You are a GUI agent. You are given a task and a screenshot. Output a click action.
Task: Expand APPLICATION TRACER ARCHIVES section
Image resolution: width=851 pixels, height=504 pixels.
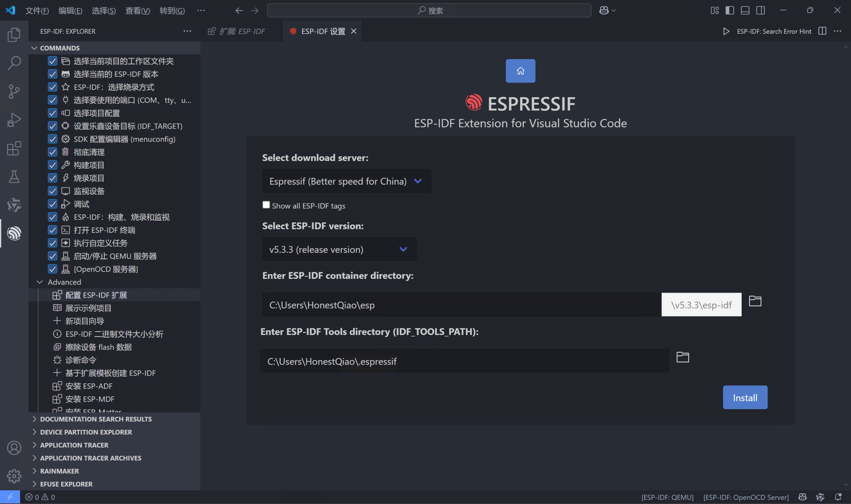pyautogui.click(x=115, y=458)
